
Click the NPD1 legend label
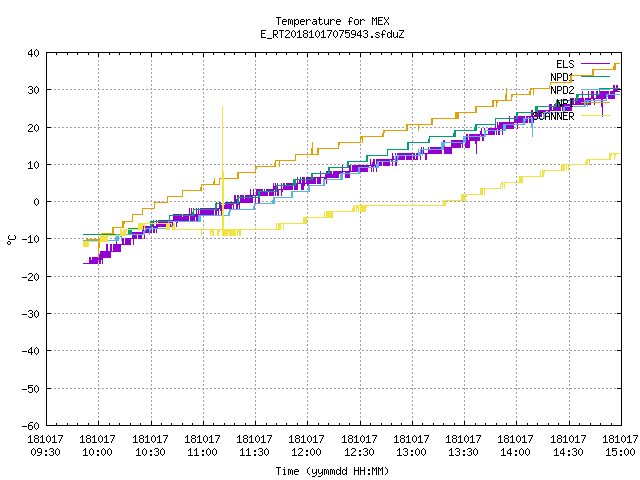[x=562, y=77]
